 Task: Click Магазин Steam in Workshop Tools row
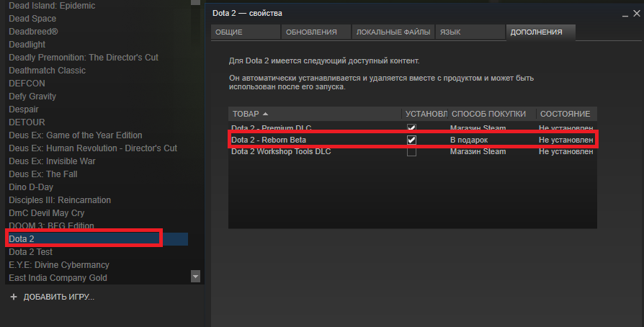click(x=478, y=151)
